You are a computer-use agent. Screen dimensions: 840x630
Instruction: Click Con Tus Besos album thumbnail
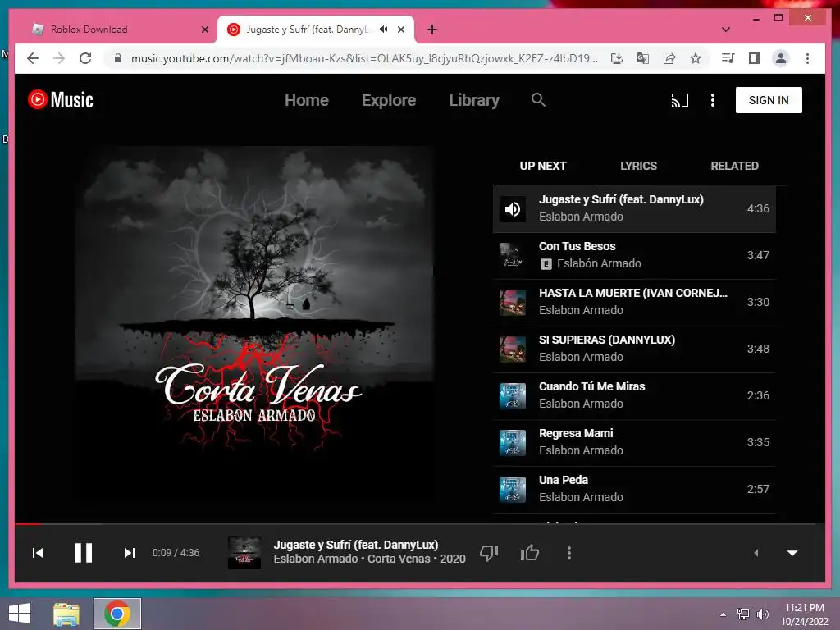tap(512, 256)
